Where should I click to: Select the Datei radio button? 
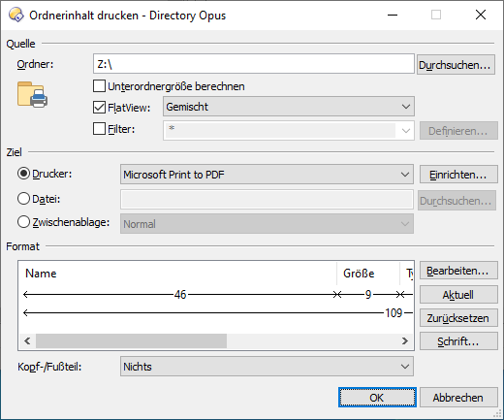[x=23, y=199]
